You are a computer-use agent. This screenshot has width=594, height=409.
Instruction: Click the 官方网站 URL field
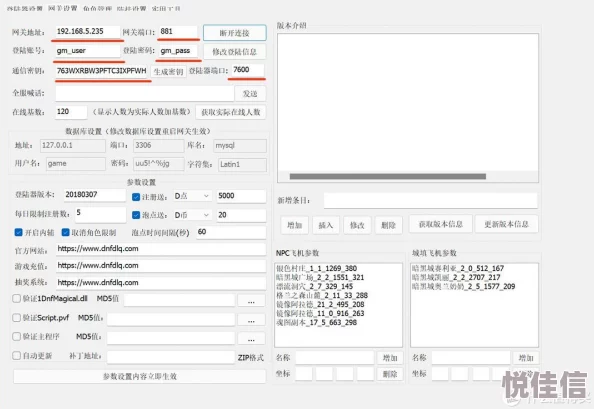tap(161, 249)
